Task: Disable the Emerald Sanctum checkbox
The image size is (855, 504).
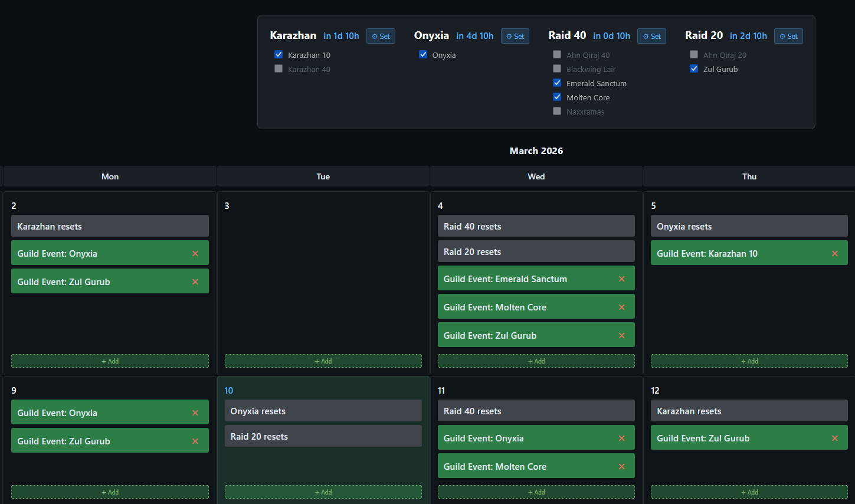Action: click(557, 83)
